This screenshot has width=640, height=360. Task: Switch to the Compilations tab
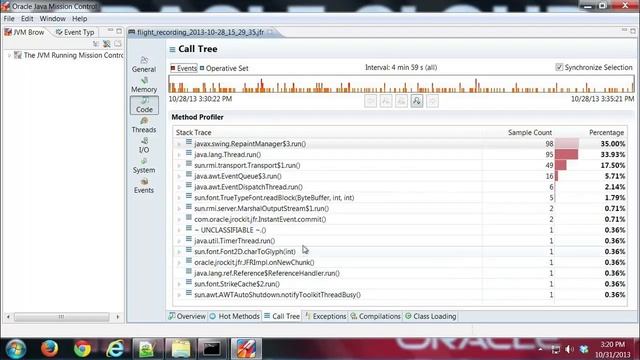point(376,316)
